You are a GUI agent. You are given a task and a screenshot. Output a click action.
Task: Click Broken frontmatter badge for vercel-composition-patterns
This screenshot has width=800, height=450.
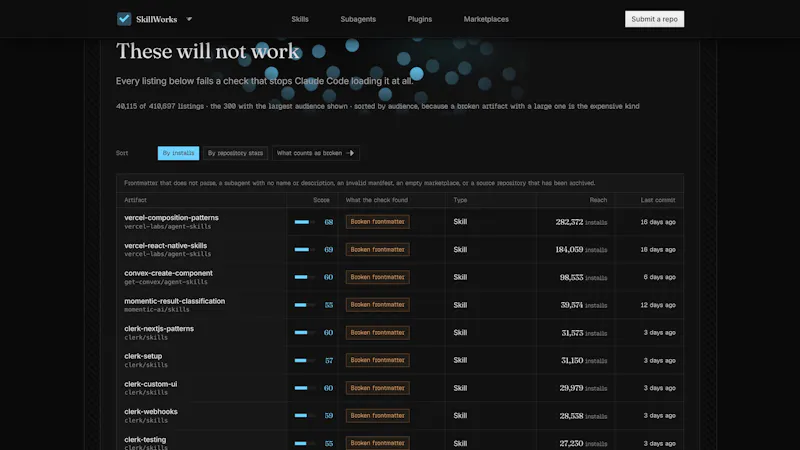pos(378,222)
